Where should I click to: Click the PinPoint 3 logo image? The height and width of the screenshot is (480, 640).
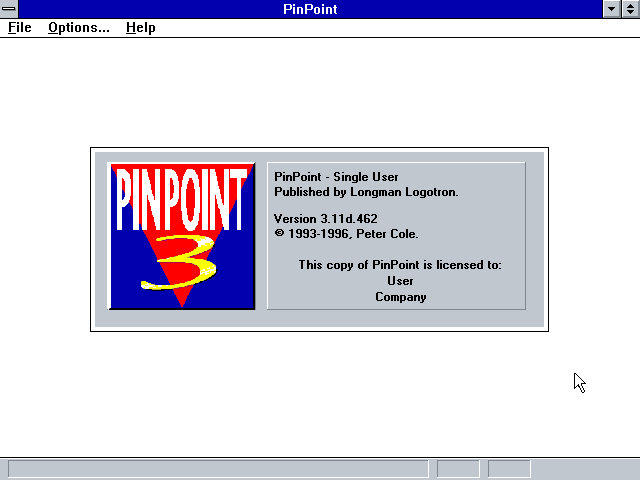182,236
